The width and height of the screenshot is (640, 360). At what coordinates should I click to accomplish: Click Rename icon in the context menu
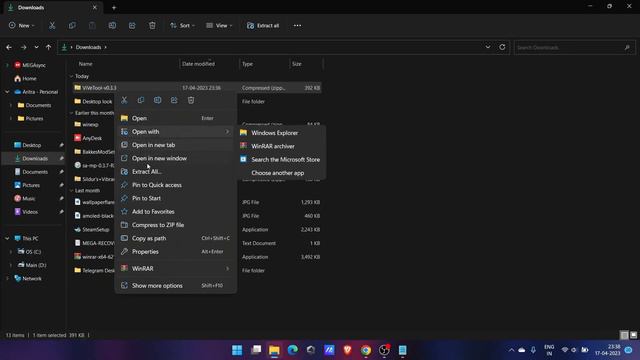158,100
